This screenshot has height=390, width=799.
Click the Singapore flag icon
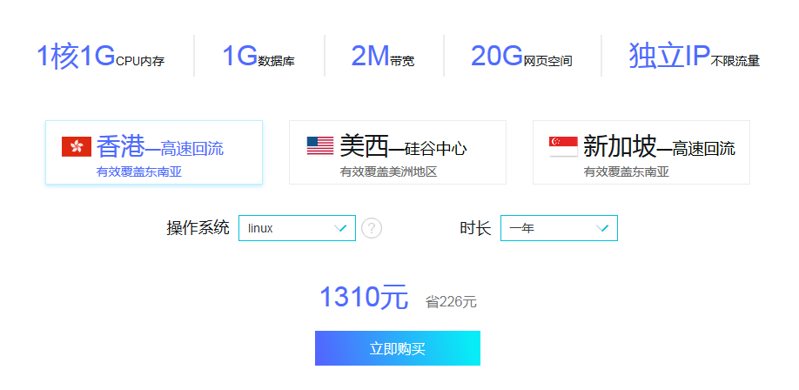[563, 147]
